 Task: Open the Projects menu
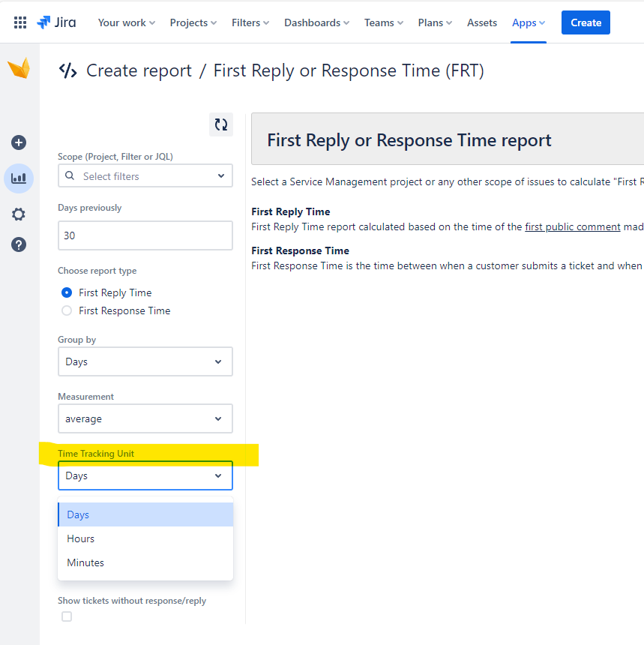pos(193,22)
